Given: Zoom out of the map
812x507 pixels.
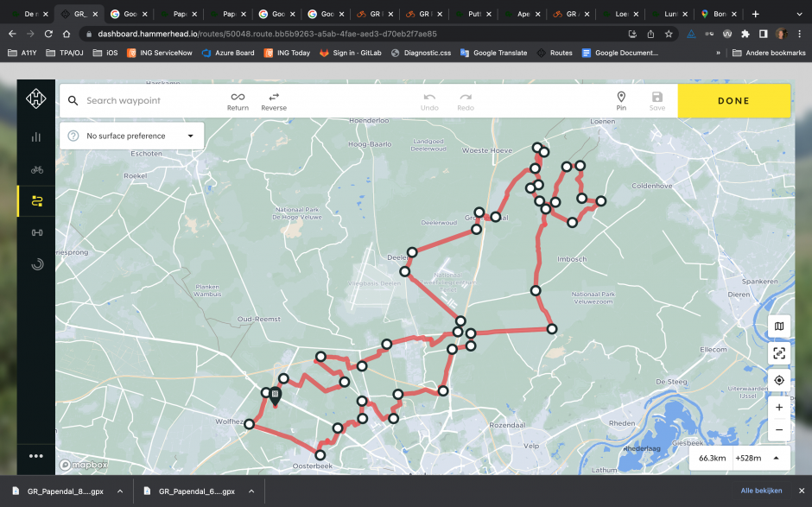Looking at the screenshot, I should tap(779, 429).
